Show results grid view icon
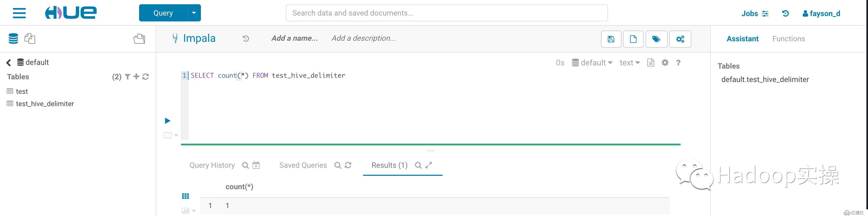The width and height of the screenshot is (868, 216). coord(185,196)
